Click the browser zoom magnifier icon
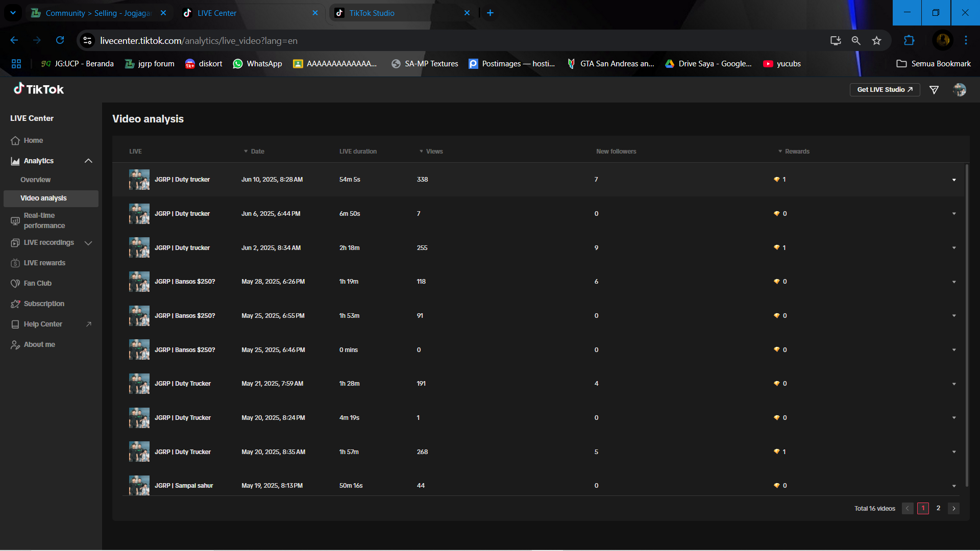The image size is (980, 551). [856, 40]
